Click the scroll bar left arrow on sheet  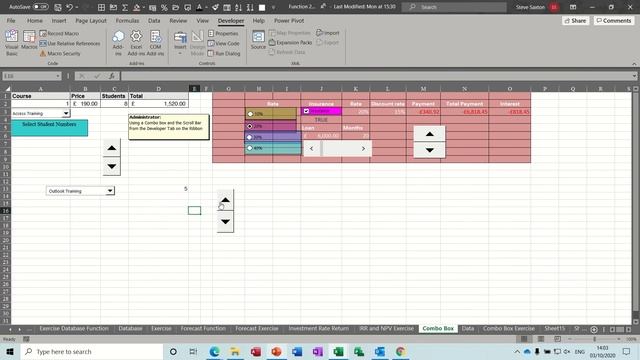click(x=312, y=149)
